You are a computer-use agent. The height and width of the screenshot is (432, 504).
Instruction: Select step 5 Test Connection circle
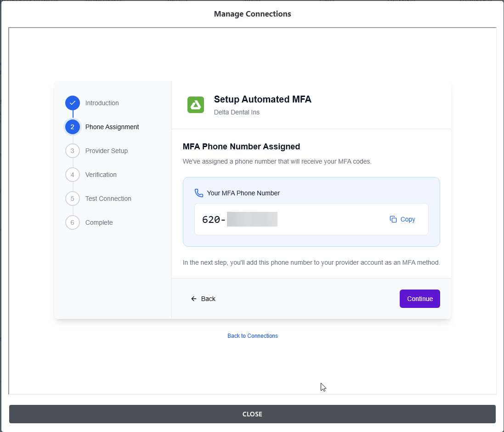point(72,199)
